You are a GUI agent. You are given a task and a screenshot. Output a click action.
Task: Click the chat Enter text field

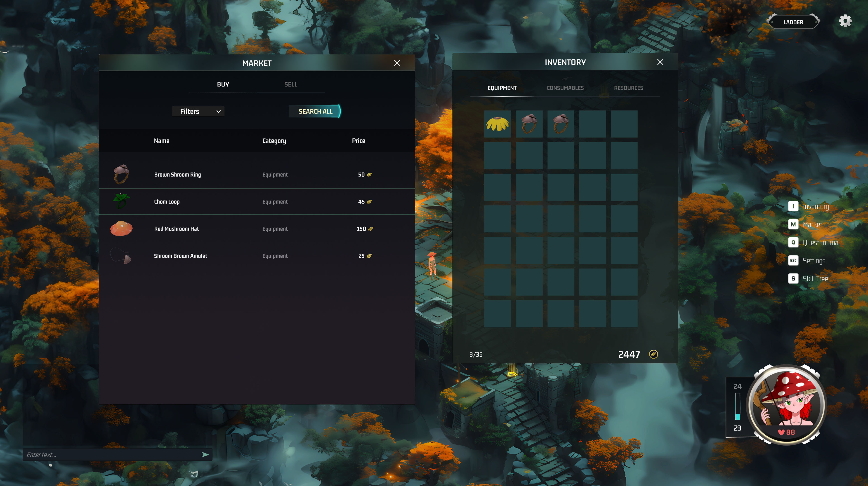coord(111,455)
